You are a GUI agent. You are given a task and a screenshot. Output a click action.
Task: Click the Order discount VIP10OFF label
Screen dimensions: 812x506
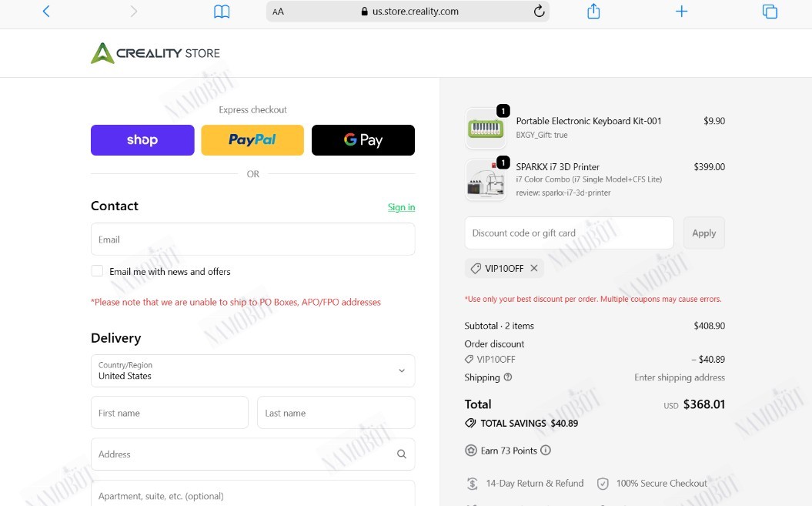point(496,359)
